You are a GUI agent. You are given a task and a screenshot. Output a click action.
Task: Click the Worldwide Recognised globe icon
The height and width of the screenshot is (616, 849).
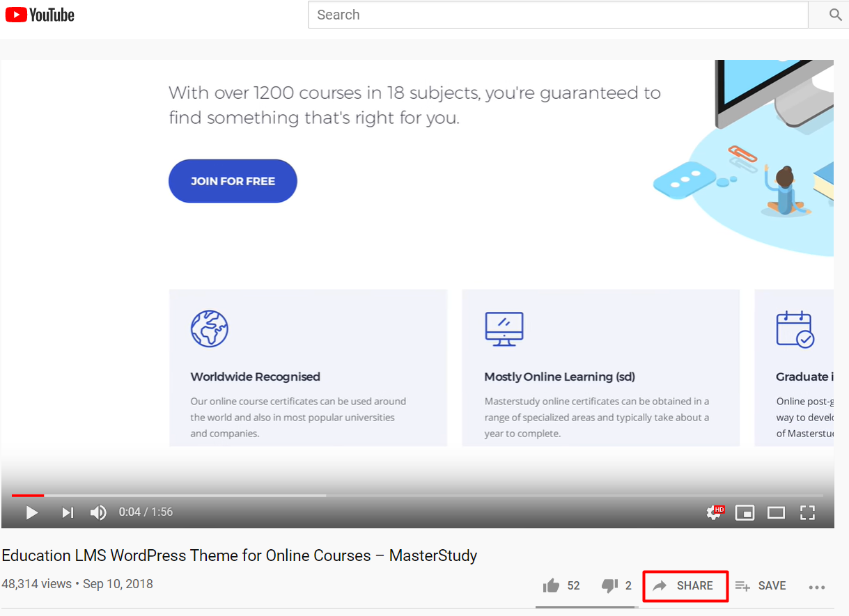(209, 329)
